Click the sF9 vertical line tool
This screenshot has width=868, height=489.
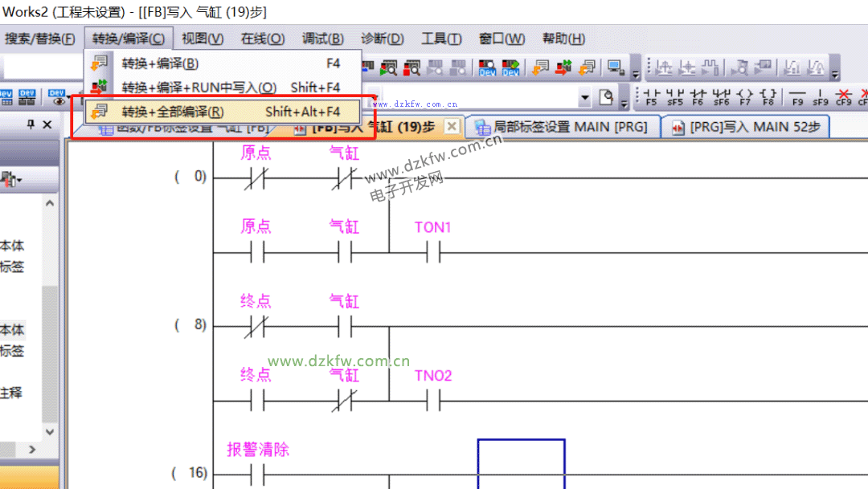(821, 98)
